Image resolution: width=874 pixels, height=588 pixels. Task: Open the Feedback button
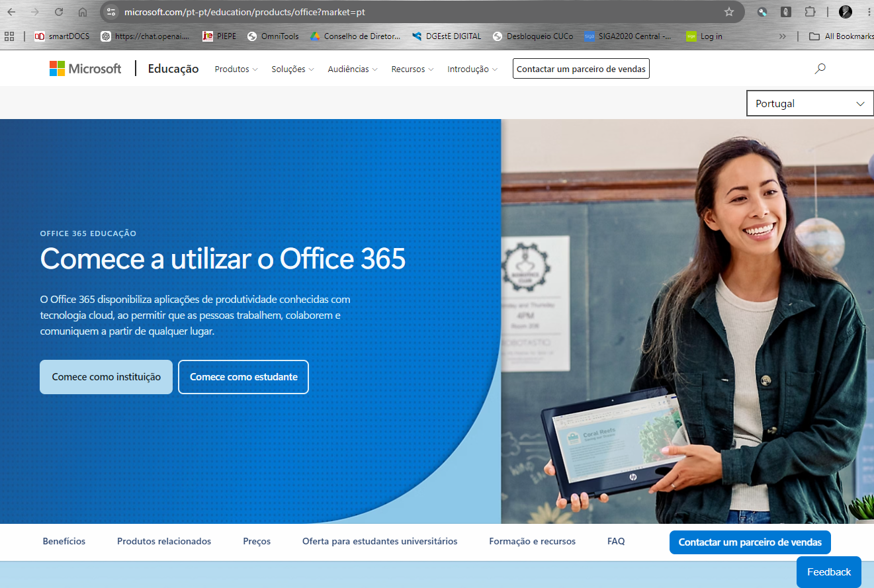pyautogui.click(x=829, y=572)
